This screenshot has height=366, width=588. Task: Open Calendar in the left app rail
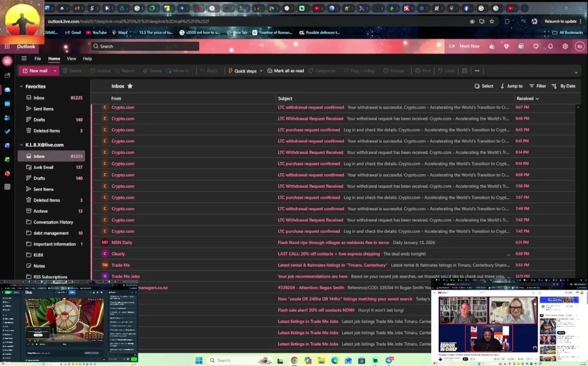point(7,104)
